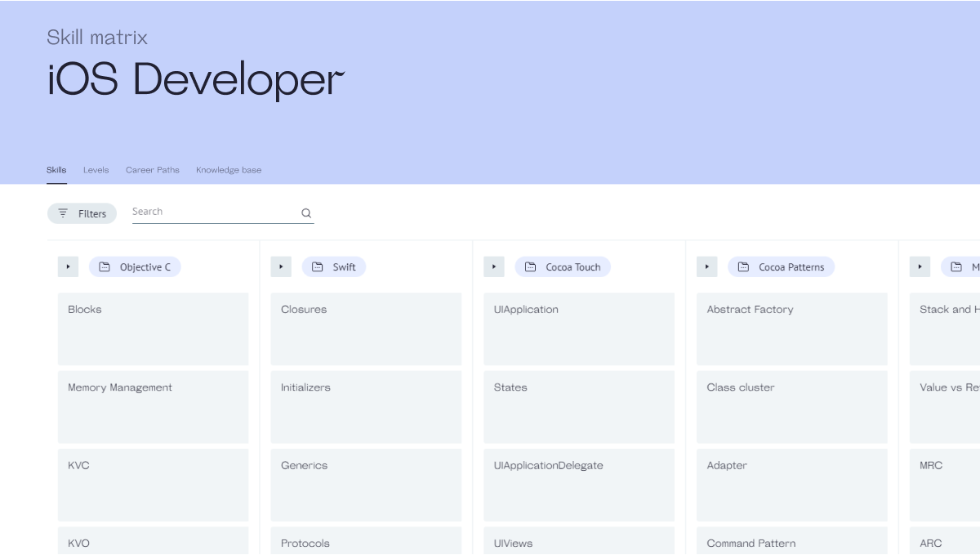Click the Swift folder icon
The image size is (980, 555).
(x=318, y=266)
